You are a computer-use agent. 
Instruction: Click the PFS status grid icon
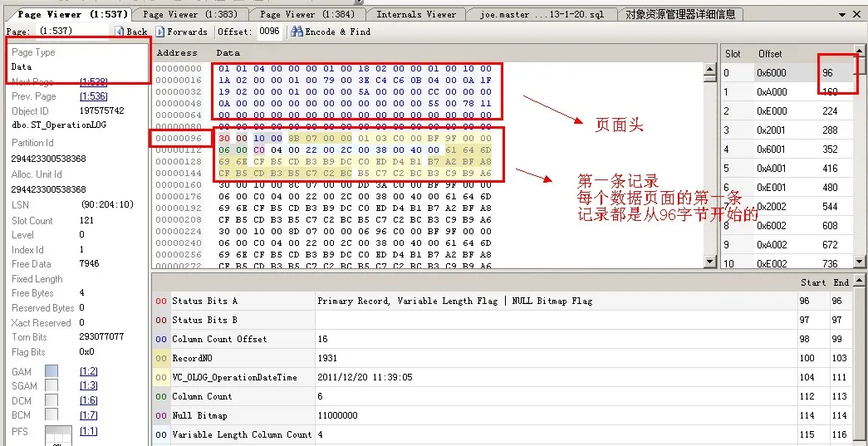click(x=59, y=435)
